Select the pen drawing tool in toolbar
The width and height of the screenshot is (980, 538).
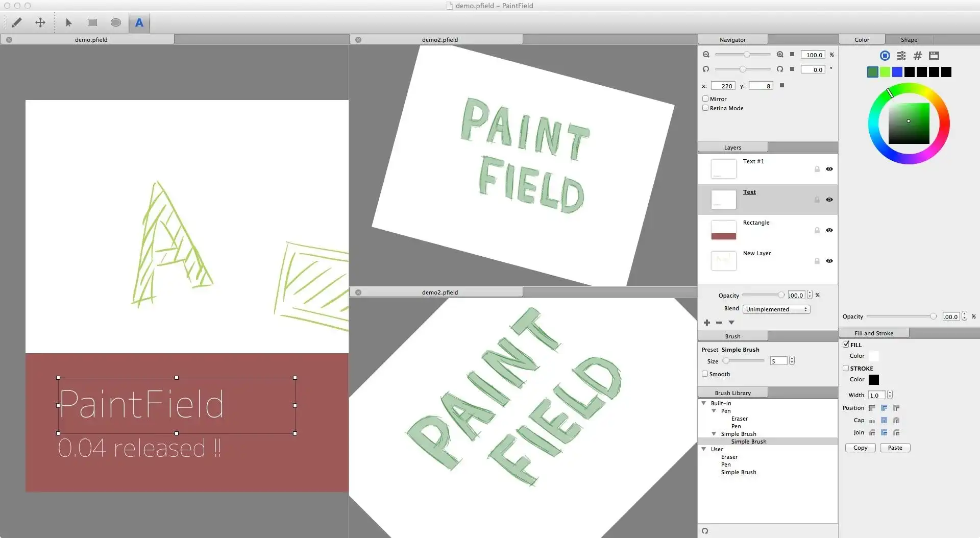17,22
